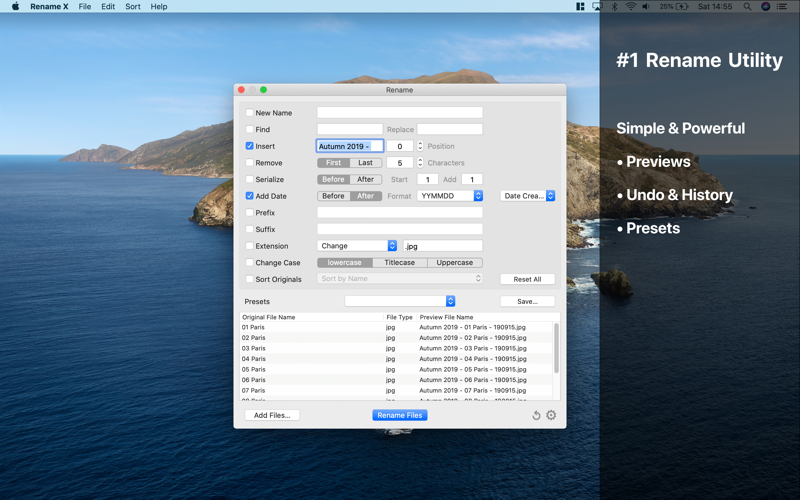Open the settings gear icon
The width and height of the screenshot is (800, 500).
[x=551, y=415]
